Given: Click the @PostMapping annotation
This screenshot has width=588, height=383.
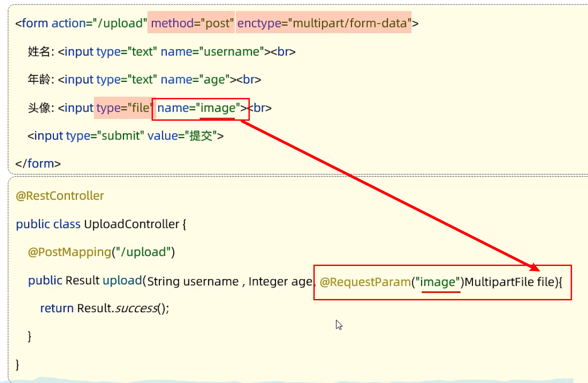Looking at the screenshot, I should point(70,252).
